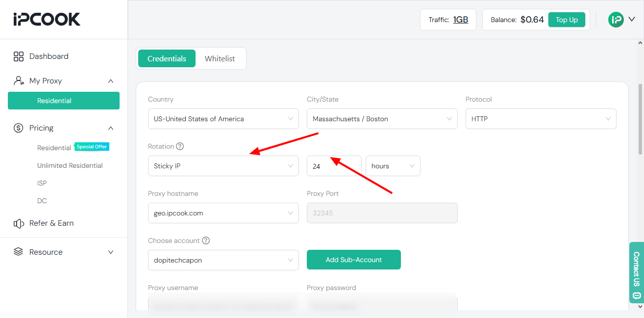Screen dimensions: 644x318
Task: Open the Rotation Sticky IP dropdown
Action: point(223,166)
